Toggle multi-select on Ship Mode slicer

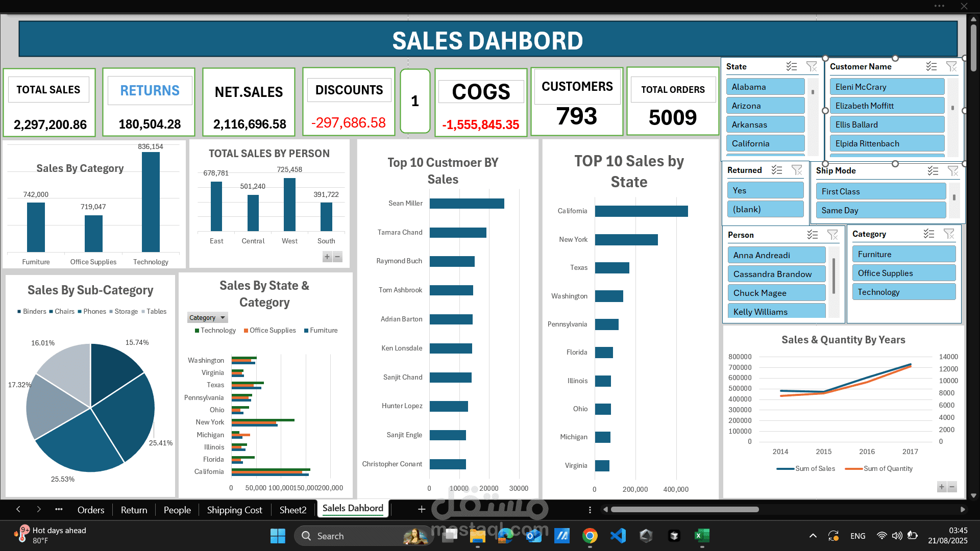pos(933,171)
